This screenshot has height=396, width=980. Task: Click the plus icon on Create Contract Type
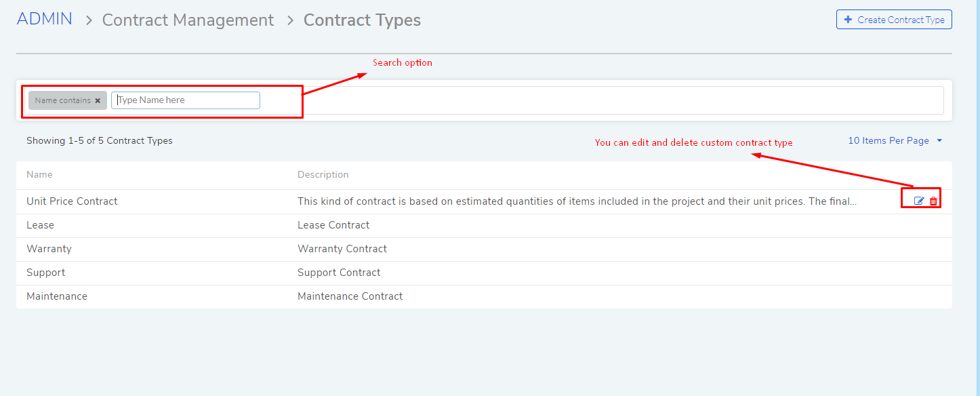(x=848, y=20)
